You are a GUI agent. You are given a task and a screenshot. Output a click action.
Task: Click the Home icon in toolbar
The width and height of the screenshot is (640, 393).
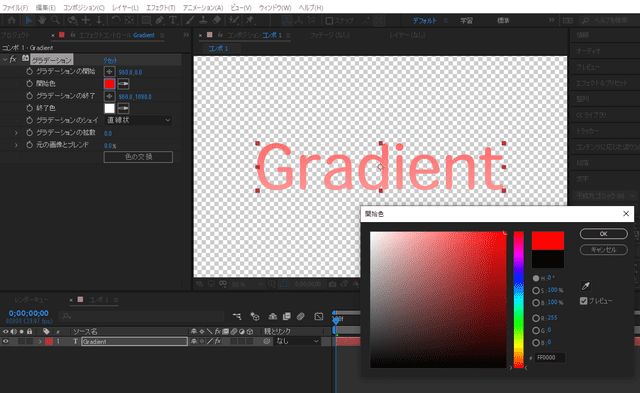11,20
